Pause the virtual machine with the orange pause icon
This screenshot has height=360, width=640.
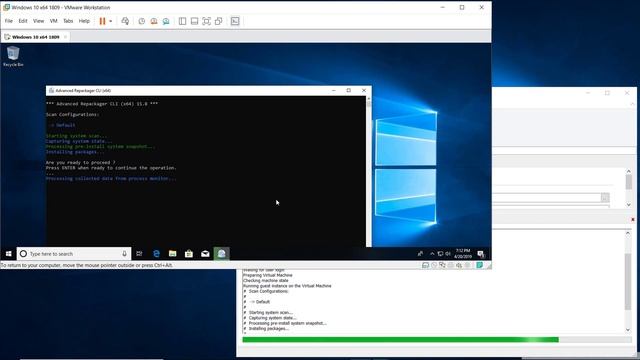pyautogui.click(x=102, y=21)
